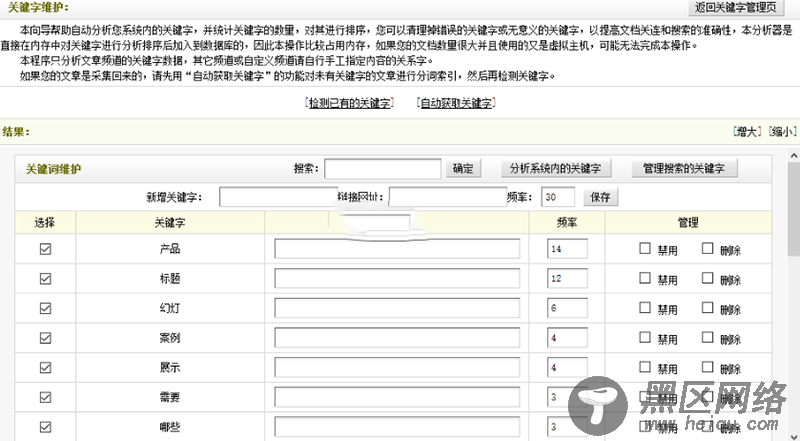Uncheck select box for 标题 row
800x441 pixels.
(x=45, y=279)
